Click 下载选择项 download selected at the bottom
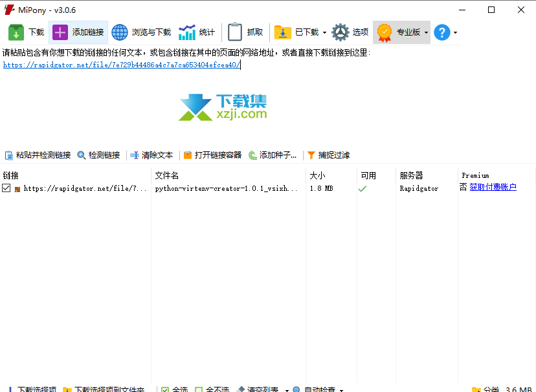 click(x=32, y=389)
